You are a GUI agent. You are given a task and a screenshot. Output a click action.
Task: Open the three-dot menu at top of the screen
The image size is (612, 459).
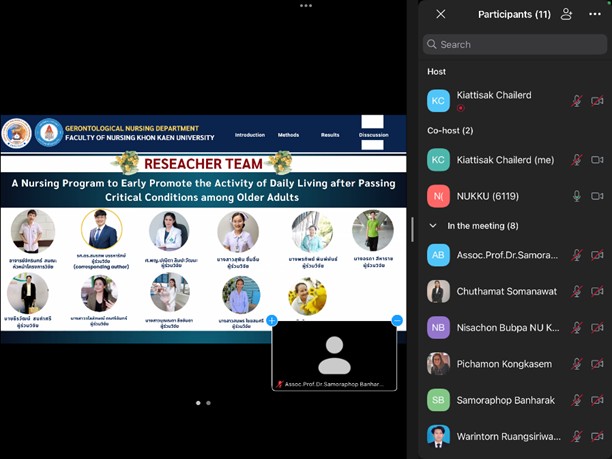tap(306, 5)
